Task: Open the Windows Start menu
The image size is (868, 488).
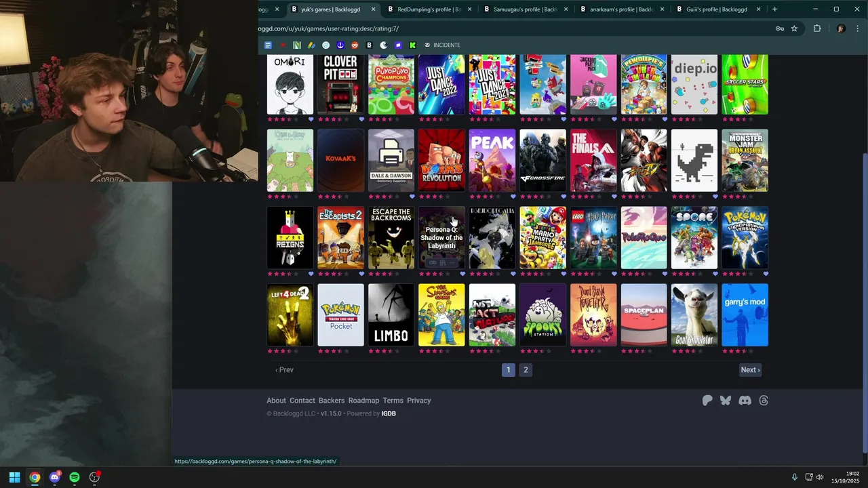Action: pyautogui.click(x=14, y=477)
